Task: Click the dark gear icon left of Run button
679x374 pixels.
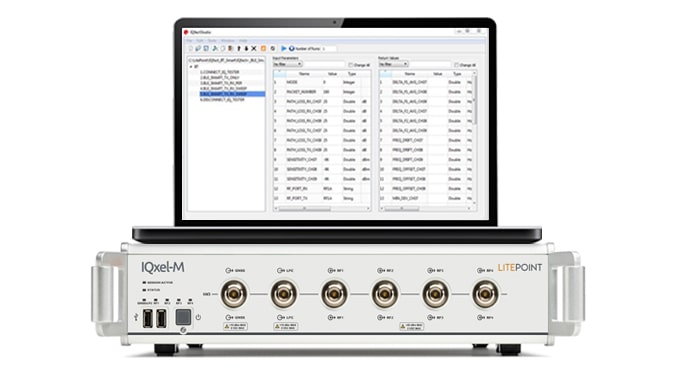Action: coord(273,48)
